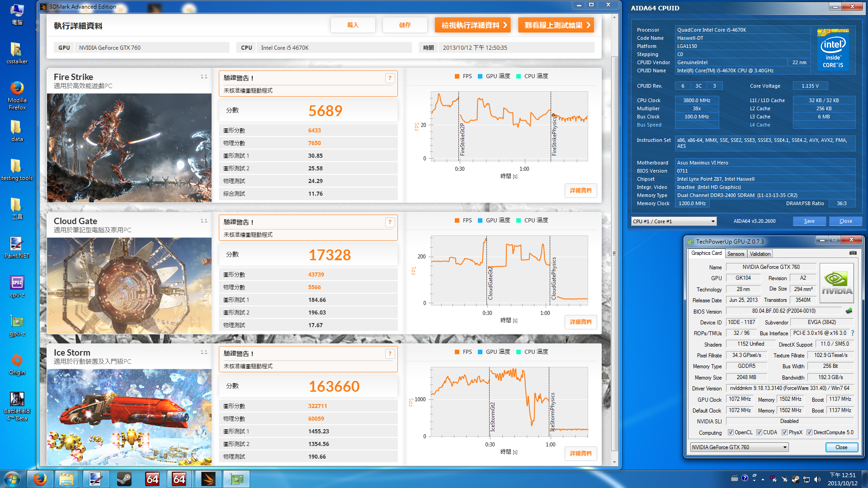The height and width of the screenshot is (488, 868).
Task: Launch Battlefield 4 Beta desktop icon
Action: click(17, 406)
